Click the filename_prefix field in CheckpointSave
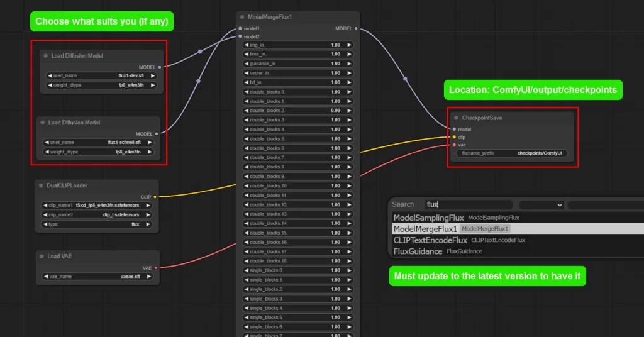Viewport: 644px width, 337px height. coord(512,153)
